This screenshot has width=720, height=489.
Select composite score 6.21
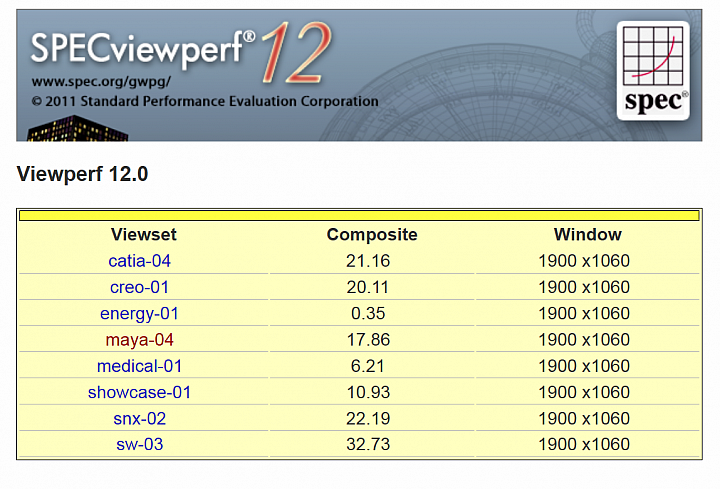tap(368, 366)
